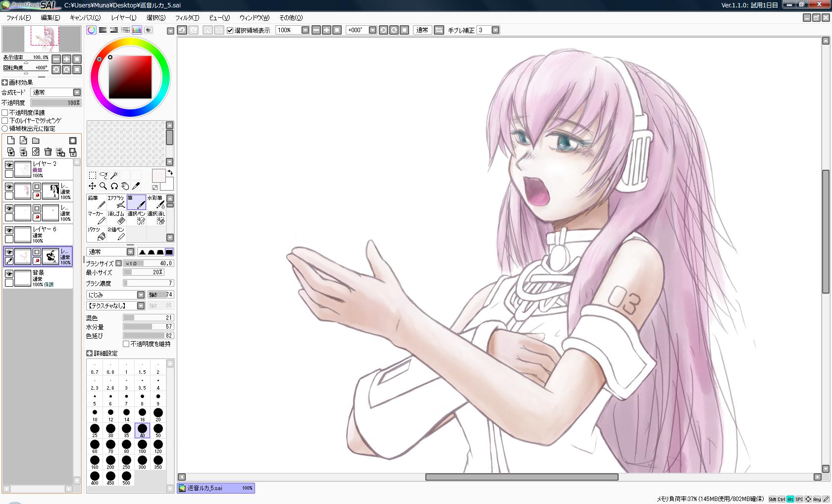Show the swatches palette panel
The image size is (832, 504).
[x=137, y=30]
